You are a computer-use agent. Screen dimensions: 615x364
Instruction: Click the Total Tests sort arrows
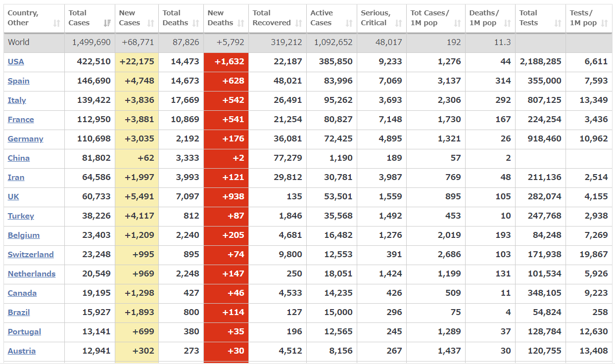[x=558, y=23]
